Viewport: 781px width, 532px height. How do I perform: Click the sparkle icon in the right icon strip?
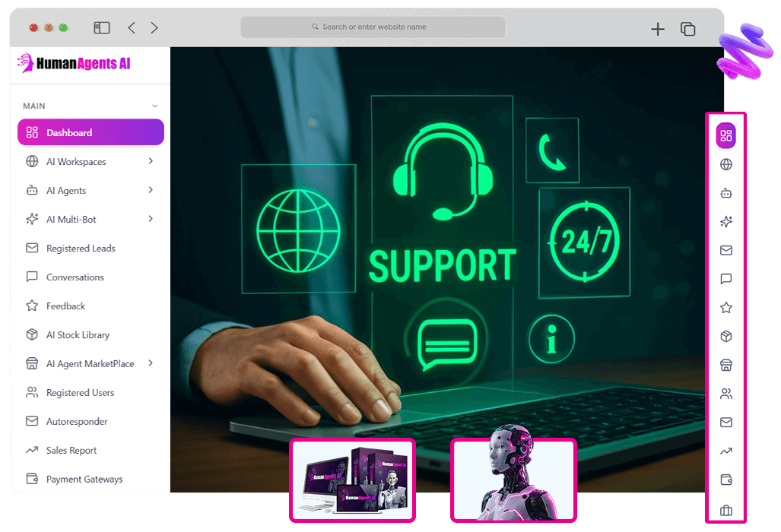[x=725, y=222]
